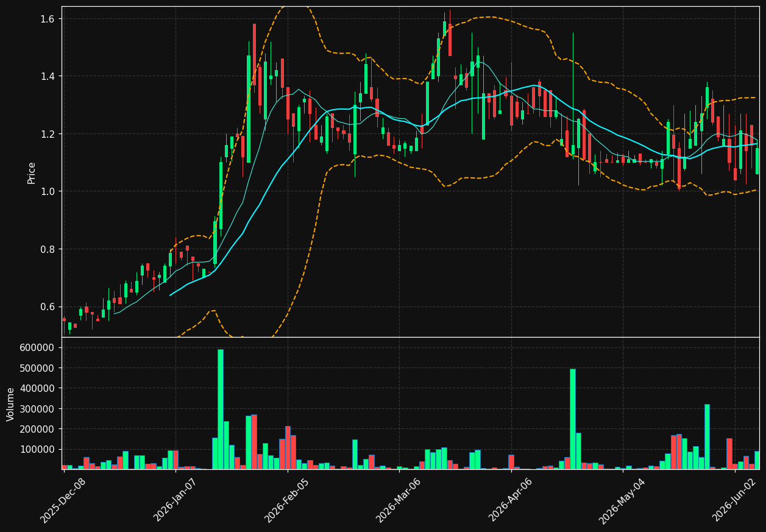Click the 400000 volume tick label

38,388
